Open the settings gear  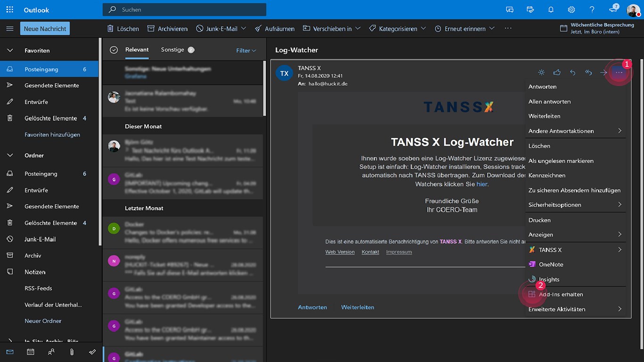[x=571, y=9]
